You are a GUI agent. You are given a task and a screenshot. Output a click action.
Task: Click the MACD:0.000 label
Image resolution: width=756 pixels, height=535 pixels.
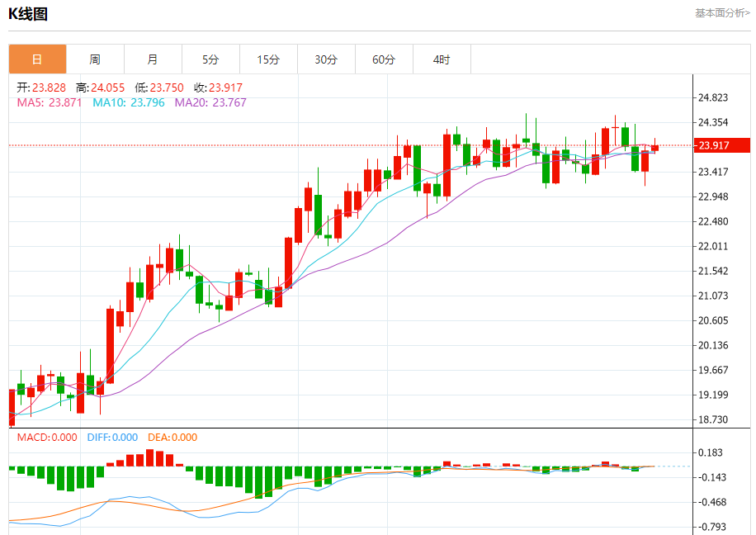(47, 438)
